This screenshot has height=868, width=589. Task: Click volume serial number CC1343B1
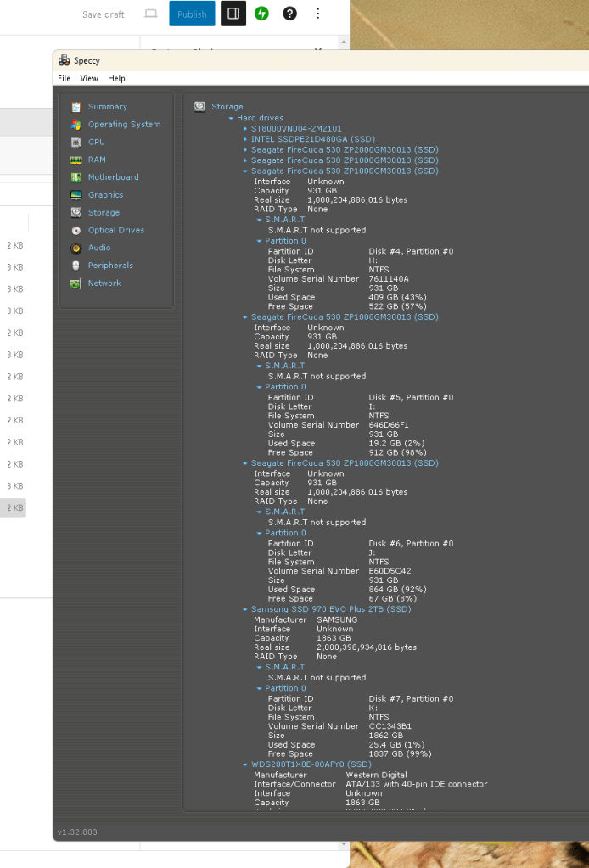point(390,726)
